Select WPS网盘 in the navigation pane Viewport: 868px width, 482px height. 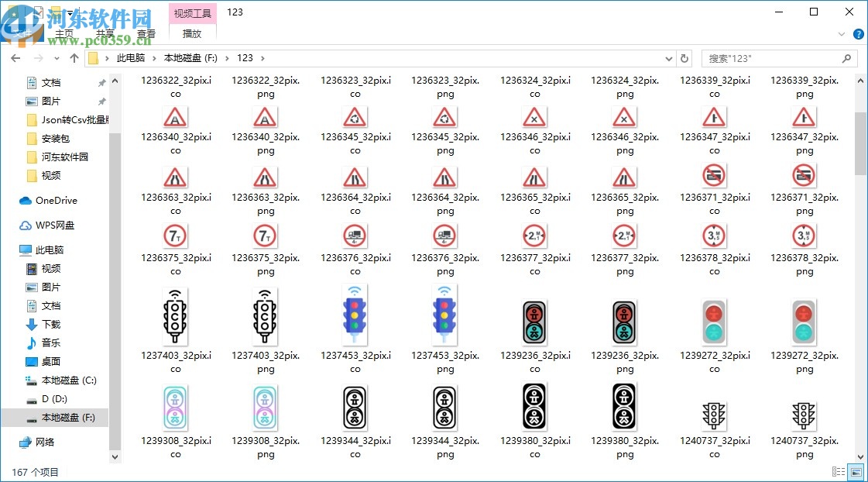(x=47, y=226)
